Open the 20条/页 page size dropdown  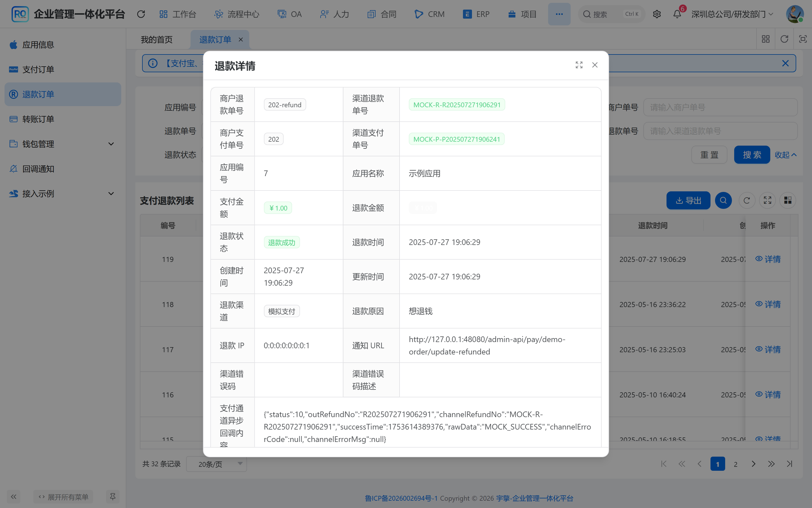coord(217,464)
